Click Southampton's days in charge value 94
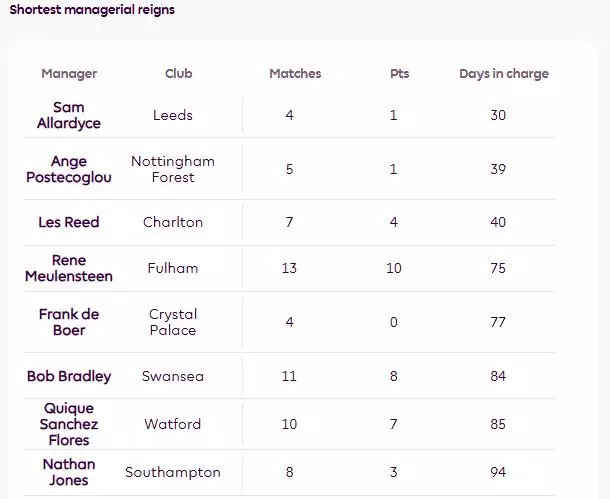This screenshot has height=499, width=610. (x=498, y=472)
